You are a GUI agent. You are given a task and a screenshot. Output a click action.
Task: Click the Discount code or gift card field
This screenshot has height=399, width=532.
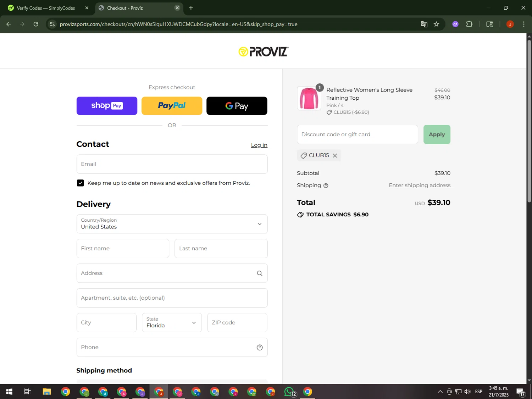(x=358, y=134)
